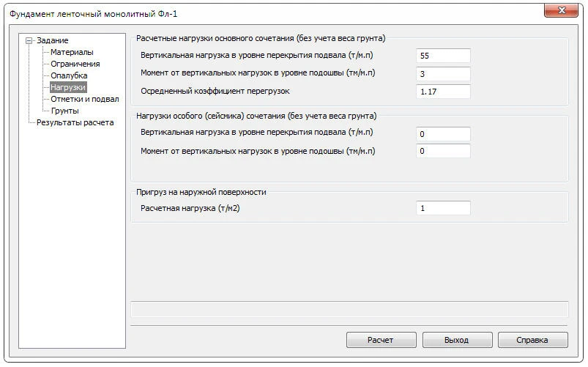Open help with the Справка button
Viewport: 588px width, 367px height.
532,341
